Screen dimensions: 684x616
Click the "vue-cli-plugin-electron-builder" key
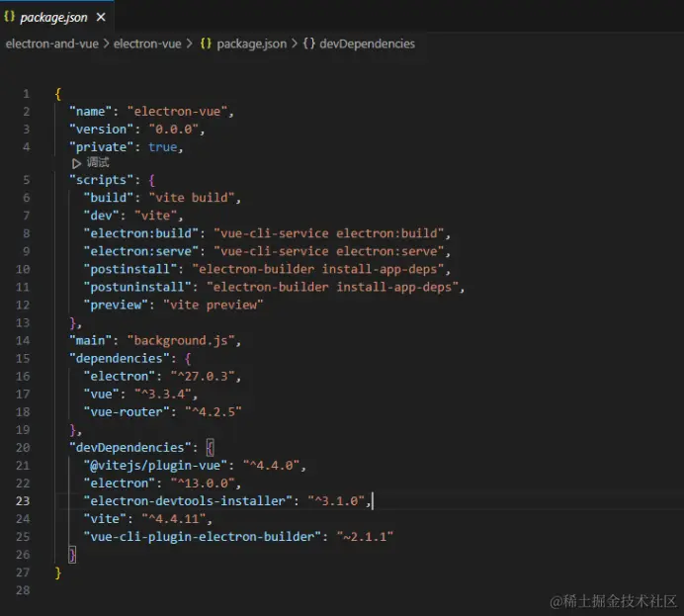(203, 537)
